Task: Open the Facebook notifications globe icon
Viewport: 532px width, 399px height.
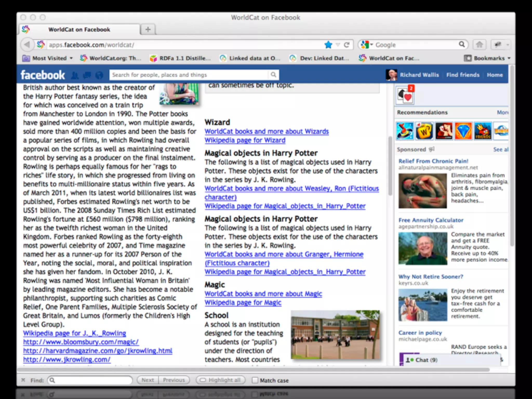Action: pos(99,75)
